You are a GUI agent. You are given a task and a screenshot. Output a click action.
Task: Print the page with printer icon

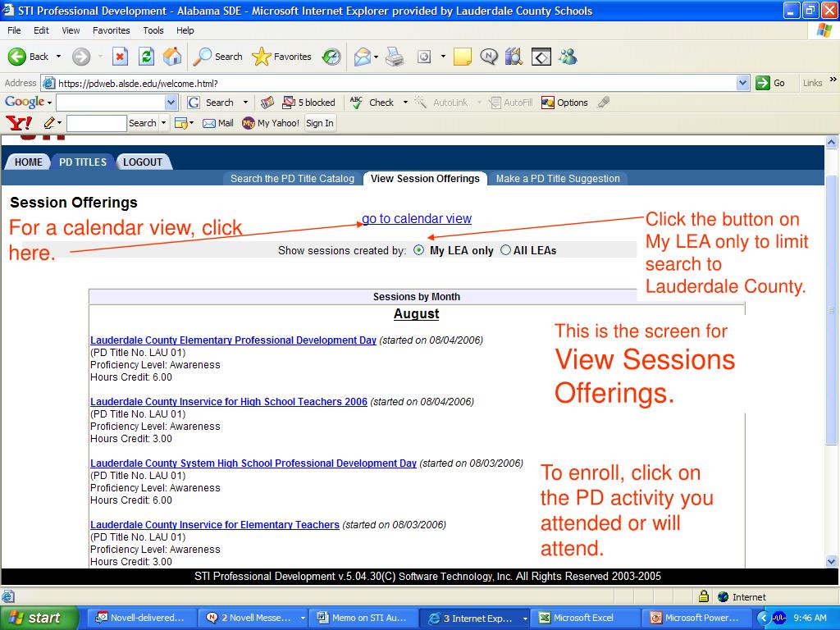tap(395, 57)
